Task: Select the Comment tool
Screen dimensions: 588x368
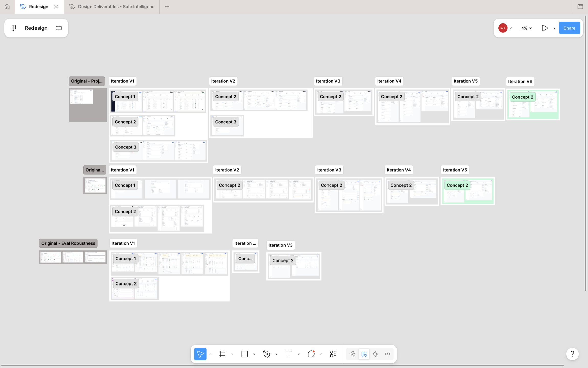Action: (x=311, y=354)
